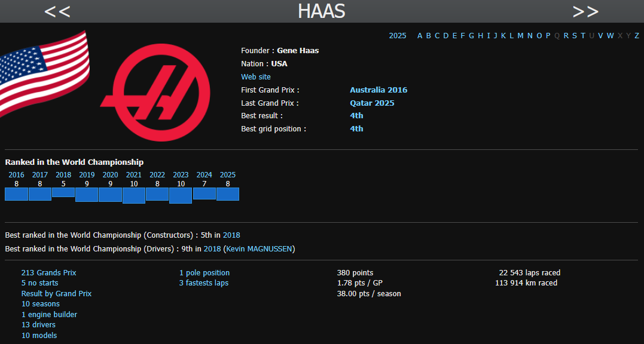Open the Best grid position 4th link

tap(356, 129)
